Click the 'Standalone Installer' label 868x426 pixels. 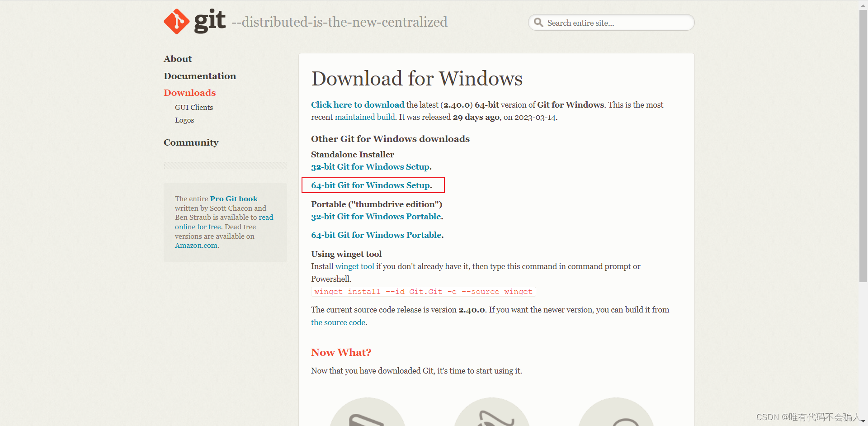click(353, 155)
